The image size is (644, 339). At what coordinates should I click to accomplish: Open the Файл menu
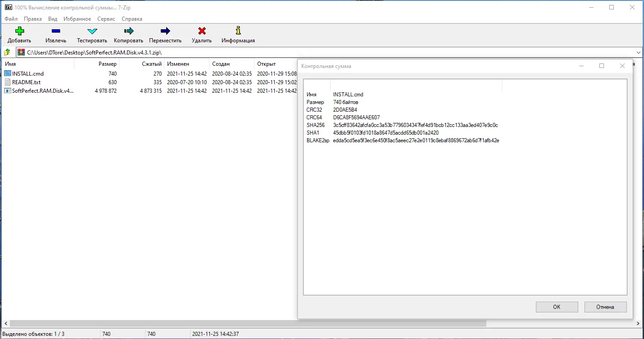(x=11, y=19)
